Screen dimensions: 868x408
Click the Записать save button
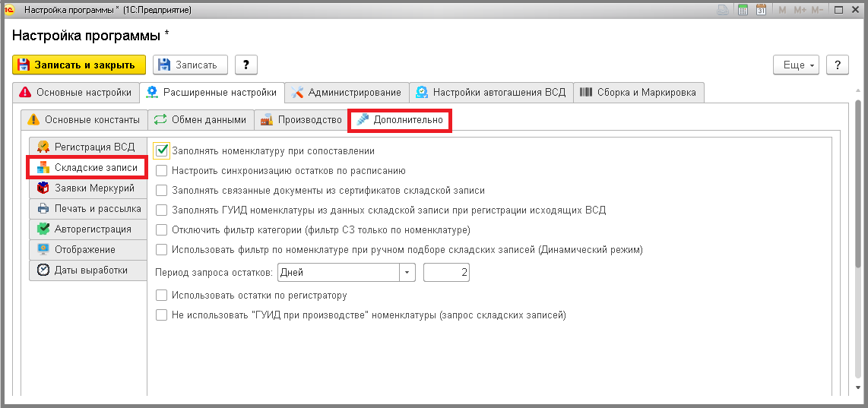tap(191, 65)
